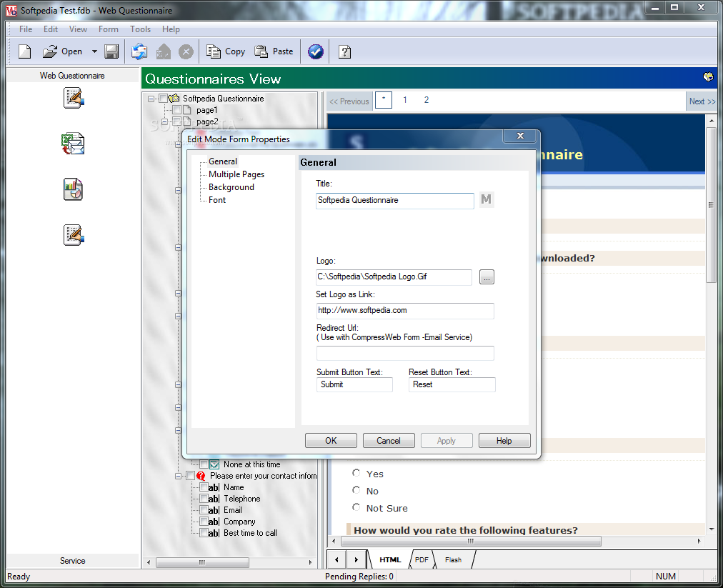Click the Open folder toolbar button
Screen dimensions: 723x588
pos(62,51)
